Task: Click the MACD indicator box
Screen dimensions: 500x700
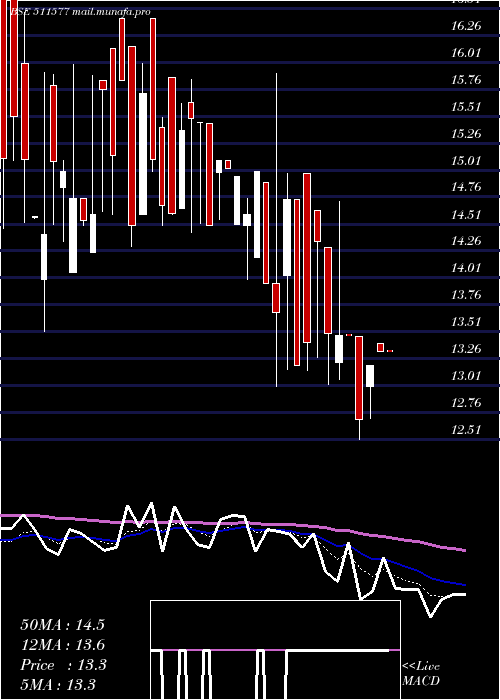Action: [275, 650]
